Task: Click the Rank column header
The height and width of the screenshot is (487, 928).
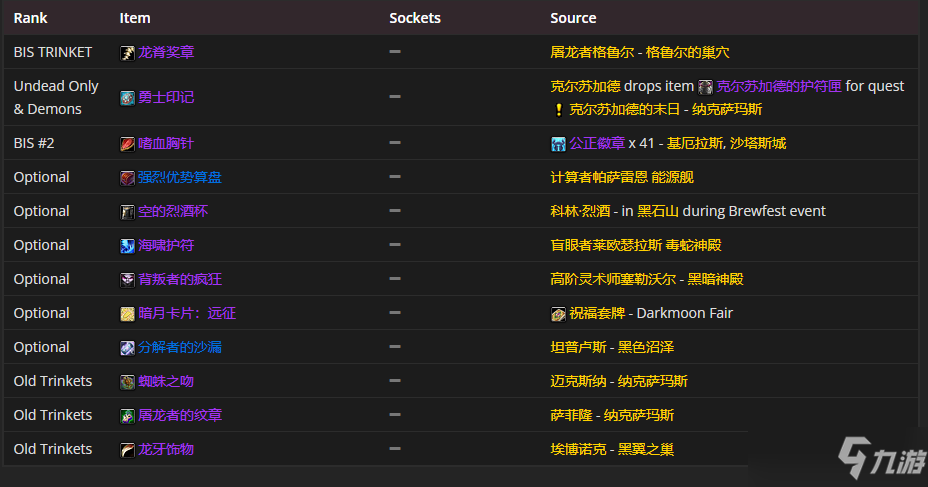Action: 30,18
